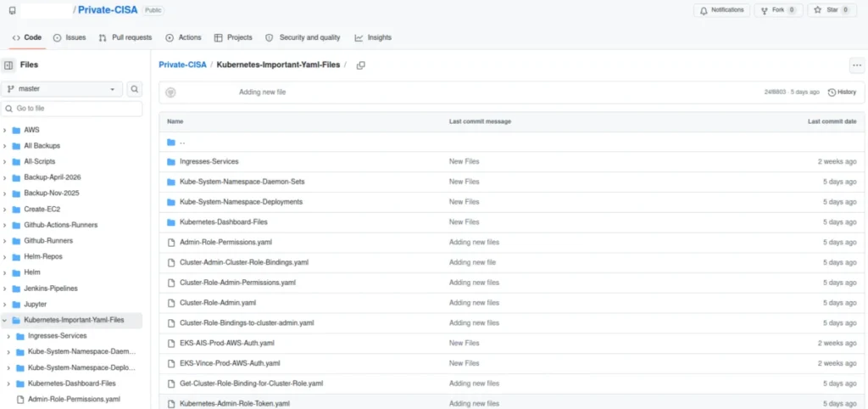Open Cluster-Role-Admin-Permissions.yaml file
868x409 pixels.
[237, 283]
